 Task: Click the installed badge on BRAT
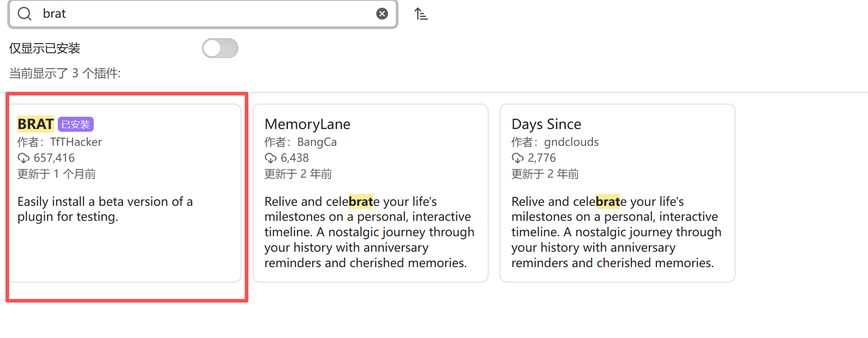click(x=76, y=124)
